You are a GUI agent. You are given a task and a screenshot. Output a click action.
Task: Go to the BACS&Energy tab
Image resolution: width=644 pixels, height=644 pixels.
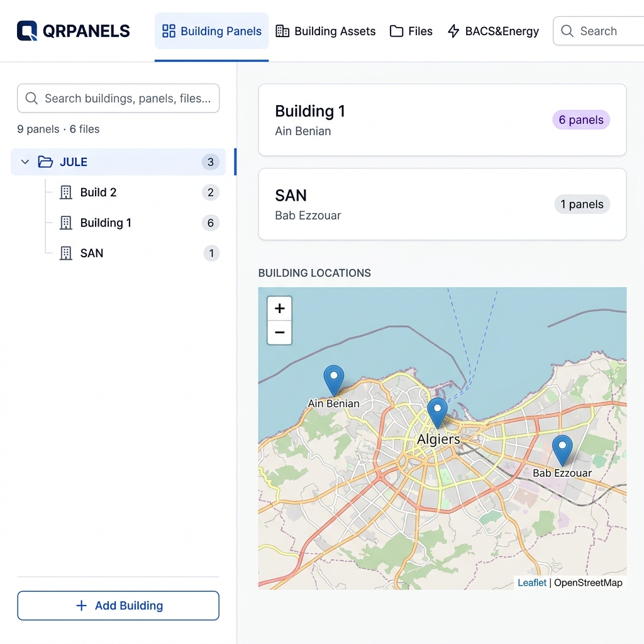[493, 31]
